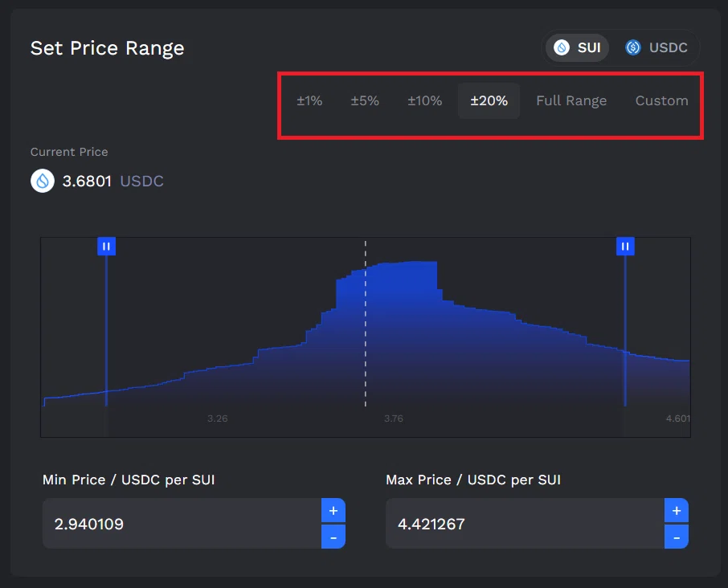Viewport: 728px width, 588px height.
Task: Focus the Max Price field 4.421267
Action: (x=525, y=524)
